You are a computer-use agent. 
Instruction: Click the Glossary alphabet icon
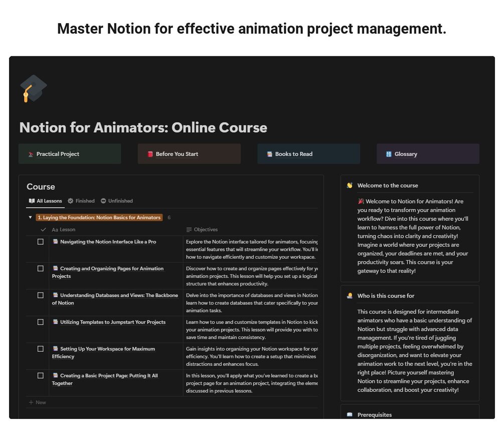pyautogui.click(x=389, y=155)
